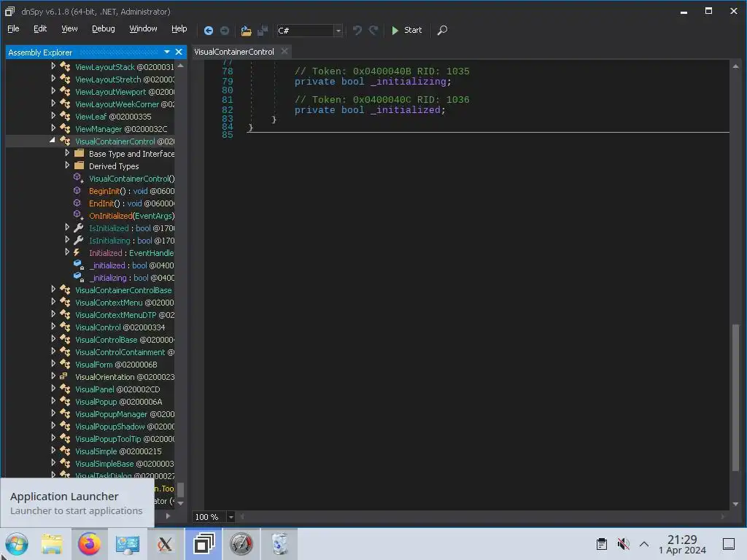Open the C# language dropdown
The image size is (747, 560).
pos(338,31)
